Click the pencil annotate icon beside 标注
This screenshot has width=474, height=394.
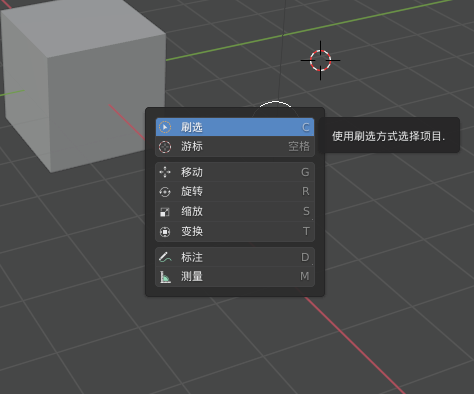tap(165, 257)
